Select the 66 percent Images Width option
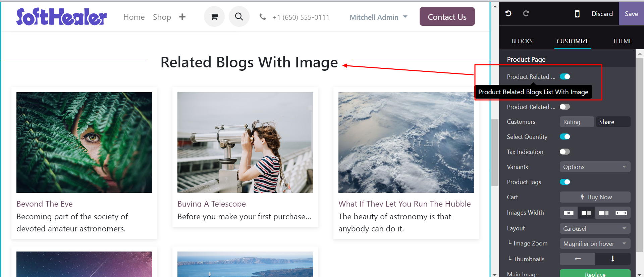 click(x=604, y=213)
